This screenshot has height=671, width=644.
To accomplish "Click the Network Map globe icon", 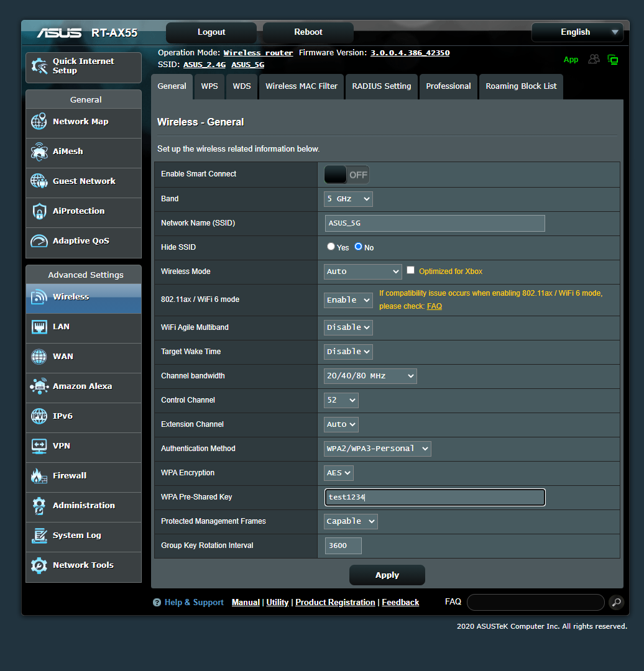I will pyautogui.click(x=39, y=122).
